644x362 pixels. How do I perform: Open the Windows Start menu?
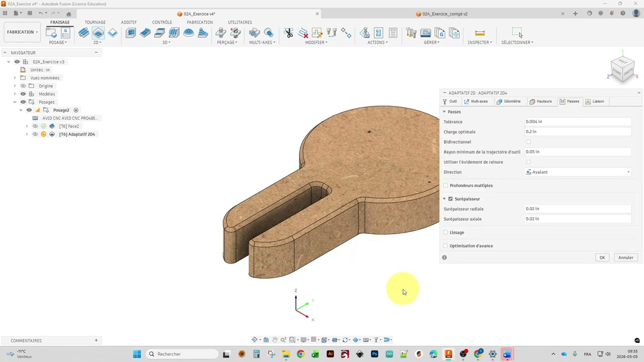point(137,354)
